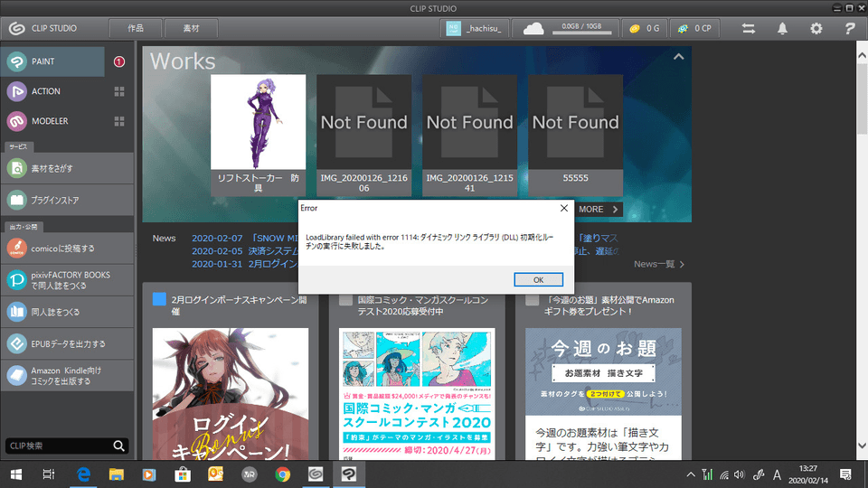Click the CLIP STUDIO logo button
868x488 pixels.
(x=43, y=28)
